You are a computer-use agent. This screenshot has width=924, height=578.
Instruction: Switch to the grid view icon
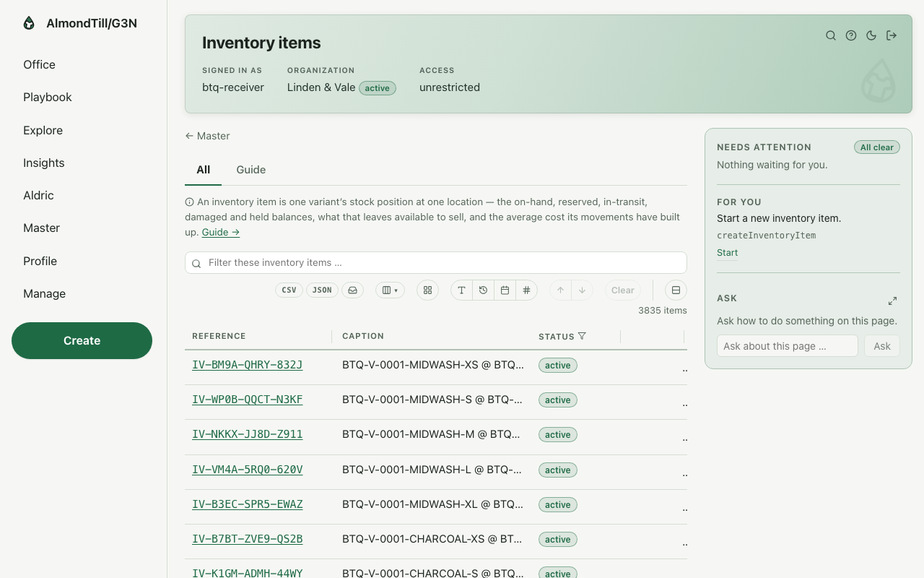pyautogui.click(x=428, y=290)
